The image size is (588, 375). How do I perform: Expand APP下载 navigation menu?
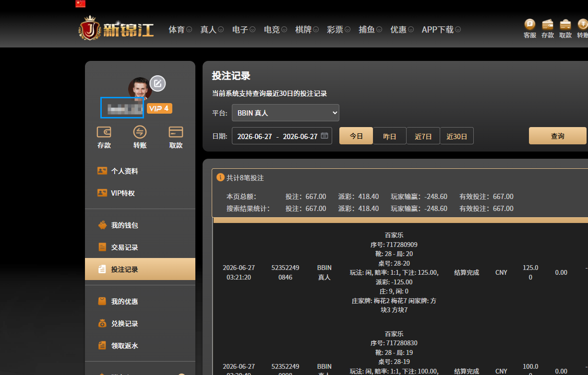[x=441, y=30]
